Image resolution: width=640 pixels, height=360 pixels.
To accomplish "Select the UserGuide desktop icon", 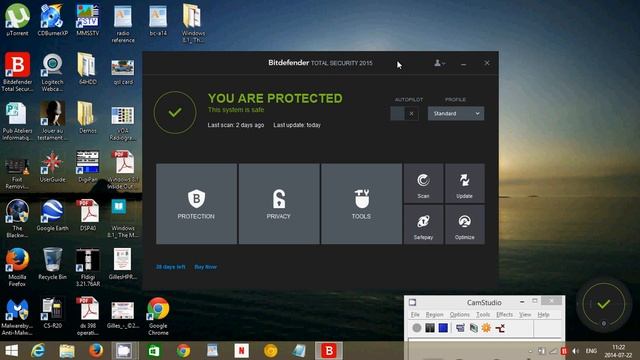I will [x=52, y=166].
